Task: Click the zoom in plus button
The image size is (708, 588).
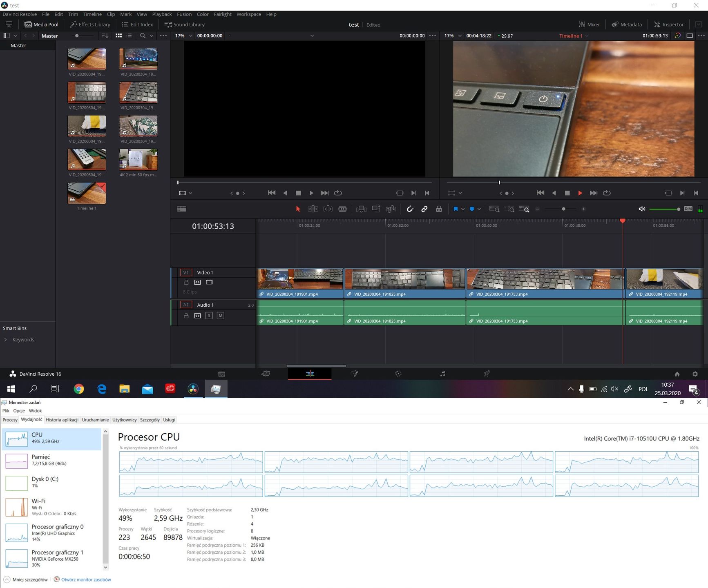Action: [x=584, y=209]
